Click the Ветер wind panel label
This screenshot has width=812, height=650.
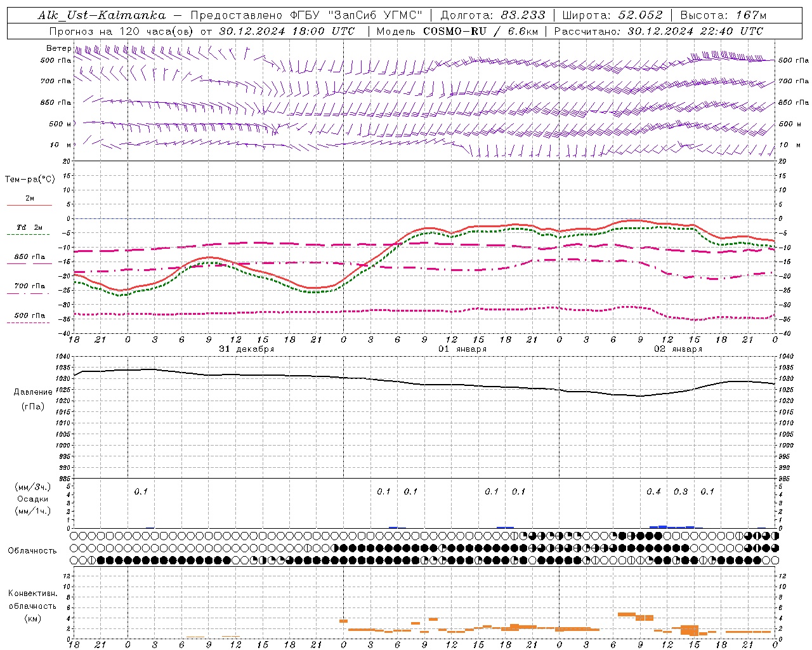click(58, 48)
